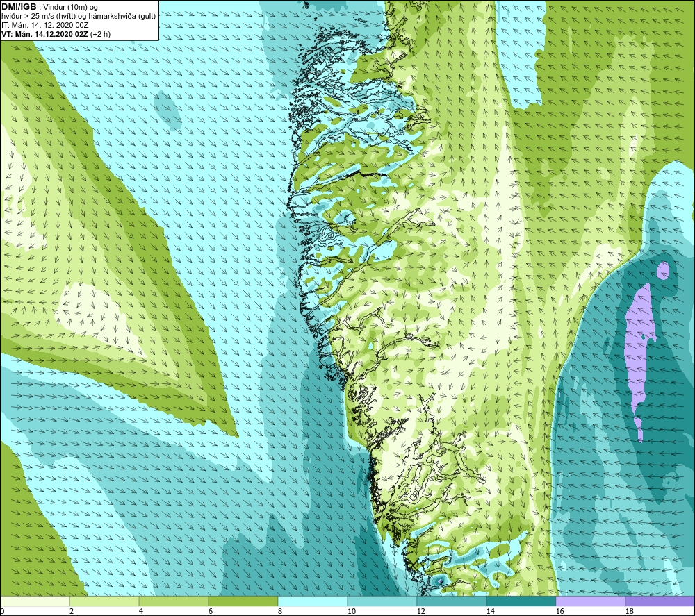Click the legend label '0'

point(2,612)
